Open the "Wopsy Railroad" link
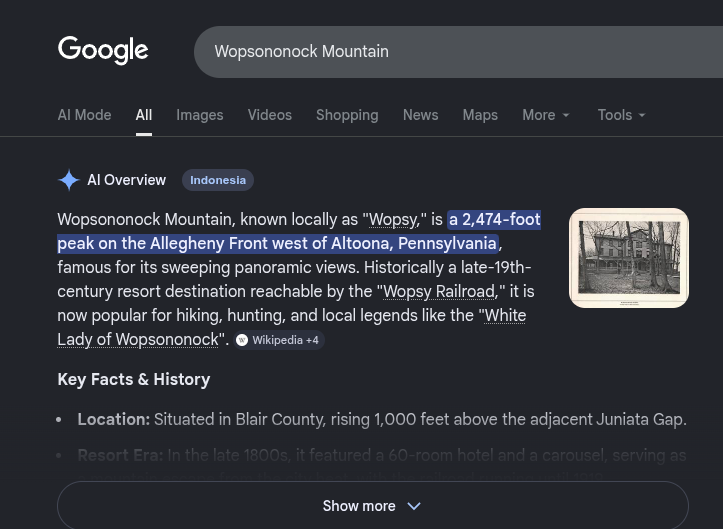Viewport: 723px width, 529px height. tap(439, 292)
